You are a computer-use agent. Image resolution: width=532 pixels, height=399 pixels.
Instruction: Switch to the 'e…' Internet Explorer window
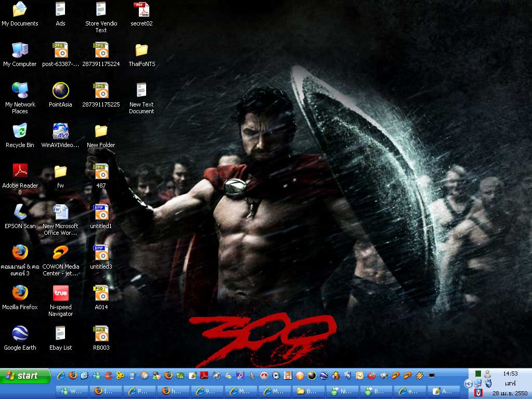point(410,392)
